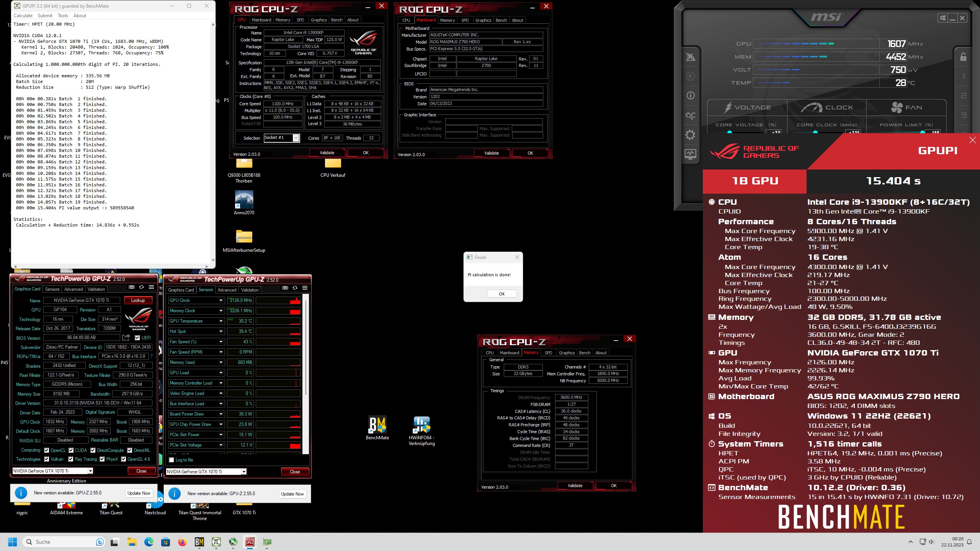The height and width of the screenshot is (551, 980).
Task: Toggle the Vulkan checkbox in GPU-Z
Action: click(47, 459)
